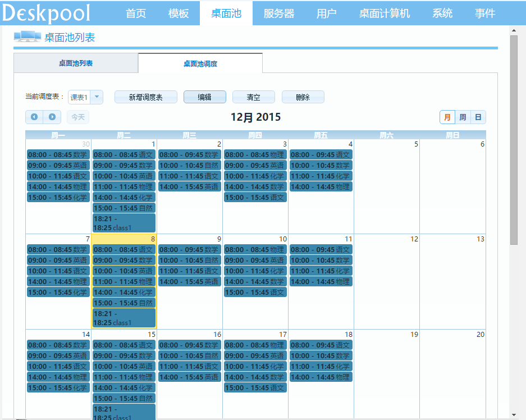Click the 删除 button
526x420 pixels.
[x=303, y=97]
